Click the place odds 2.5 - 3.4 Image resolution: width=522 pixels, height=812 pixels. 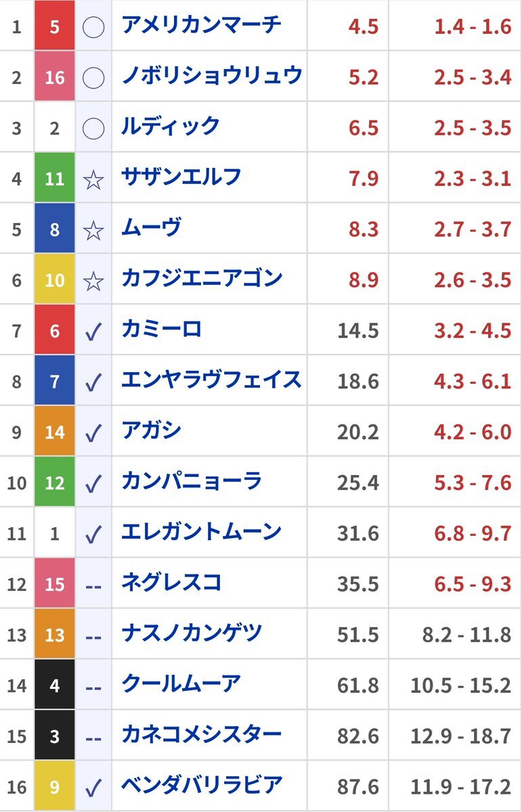point(473,77)
